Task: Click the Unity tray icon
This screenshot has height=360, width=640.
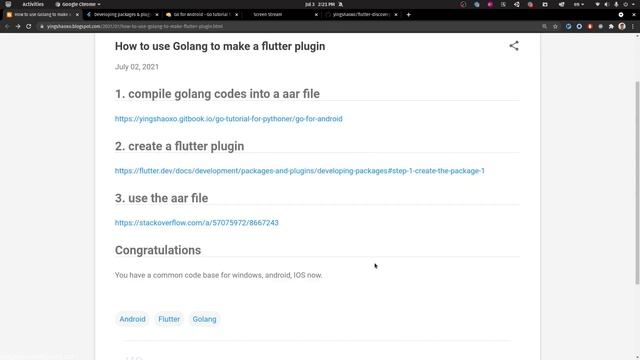Action: [517, 4]
